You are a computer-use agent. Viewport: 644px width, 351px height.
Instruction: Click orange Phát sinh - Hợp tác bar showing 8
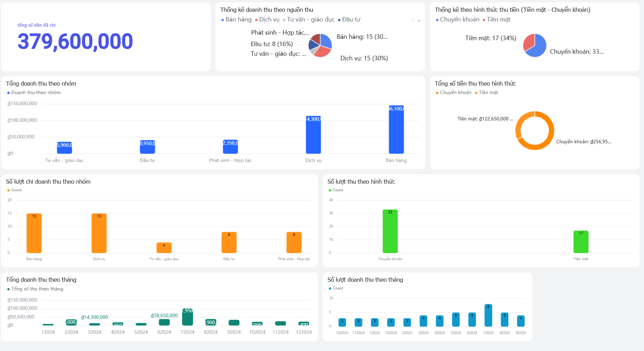coord(294,243)
